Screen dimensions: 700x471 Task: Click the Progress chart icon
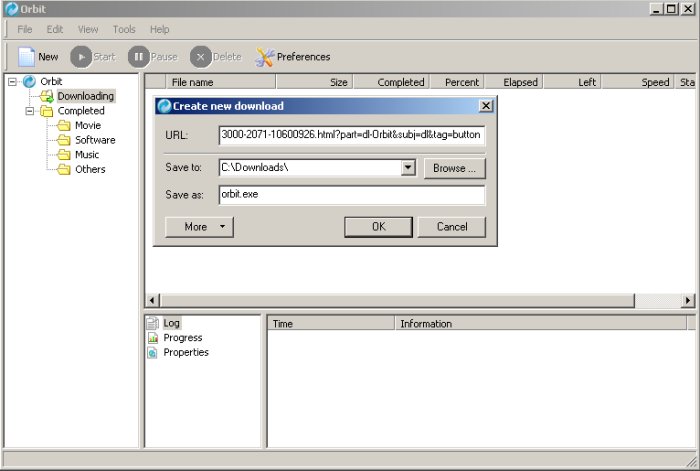[x=153, y=338]
